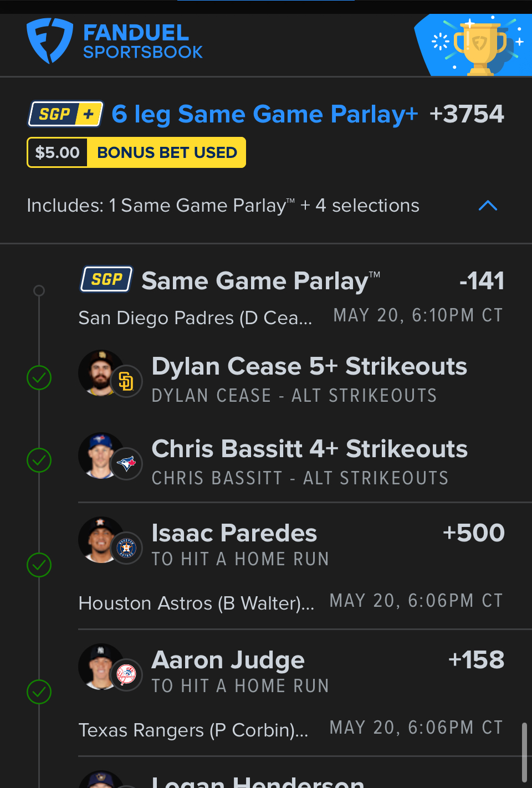The width and height of the screenshot is (532, 788).
Task: Tap the green check beside Isaac Paredes
Action: point(39,565)
